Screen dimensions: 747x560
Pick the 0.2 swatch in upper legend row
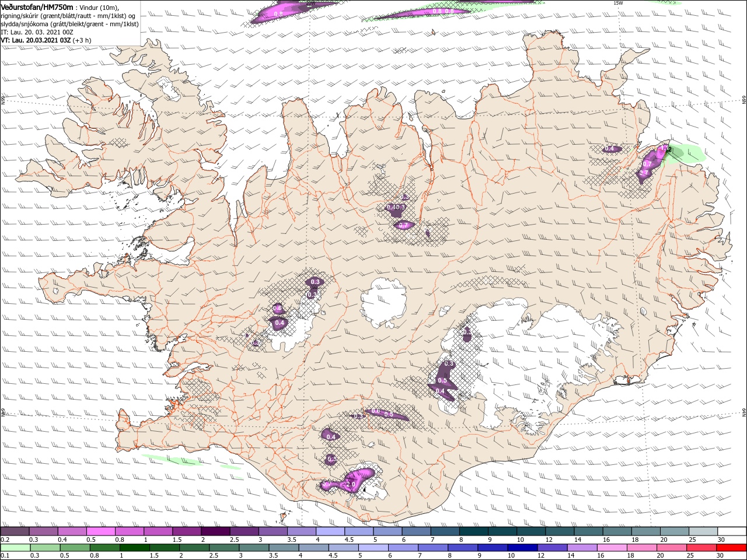15,531
